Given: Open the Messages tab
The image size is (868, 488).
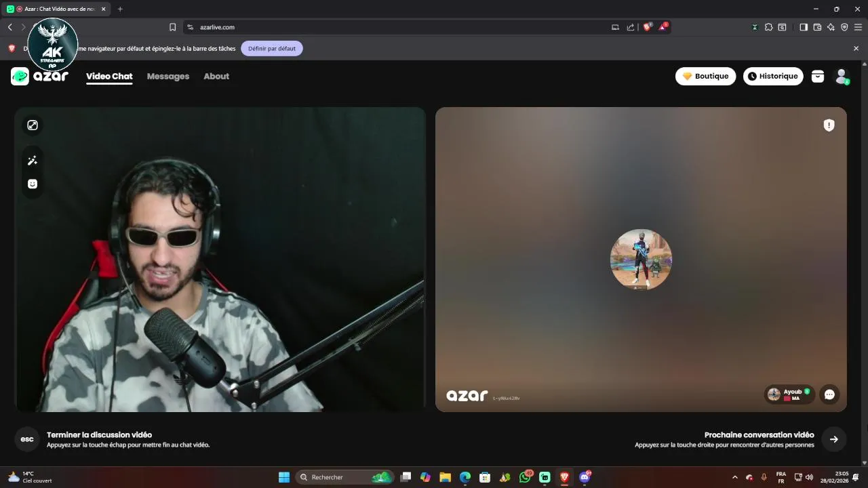Looking at the screenshot, I should [x=168, y=77].
